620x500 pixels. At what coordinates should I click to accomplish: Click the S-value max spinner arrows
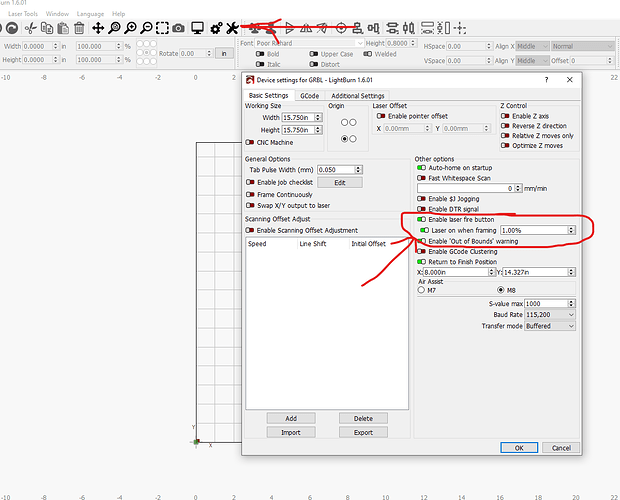(x=571, y=304)
